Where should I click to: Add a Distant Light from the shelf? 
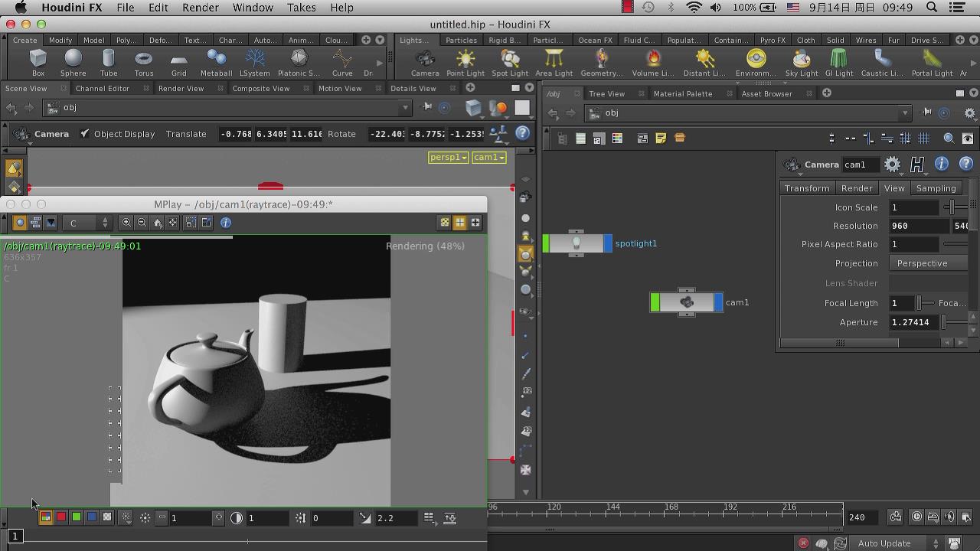click(x=704, y=62)
